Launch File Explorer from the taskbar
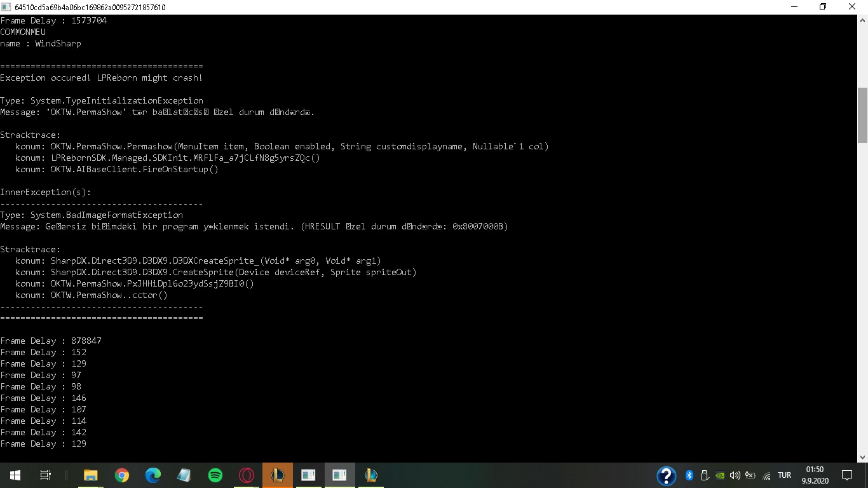Viewport: 868px width, 488px height. [x=91, y=475]
